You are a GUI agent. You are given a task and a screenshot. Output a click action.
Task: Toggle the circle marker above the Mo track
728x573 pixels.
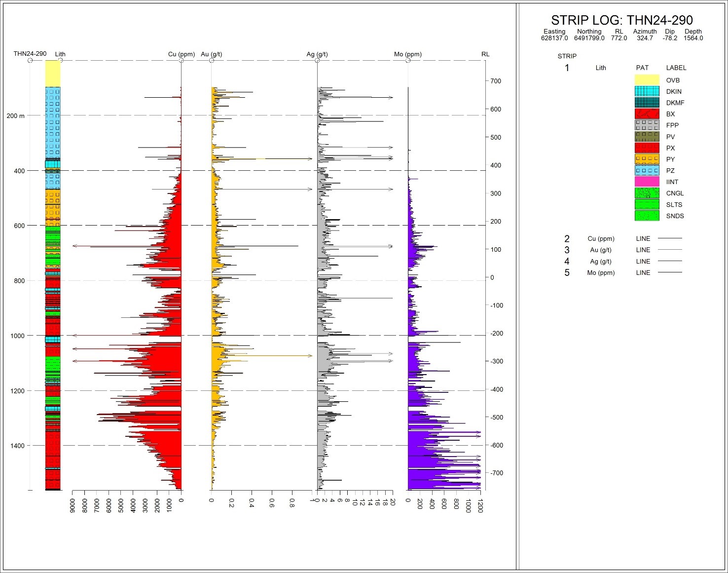408,60
